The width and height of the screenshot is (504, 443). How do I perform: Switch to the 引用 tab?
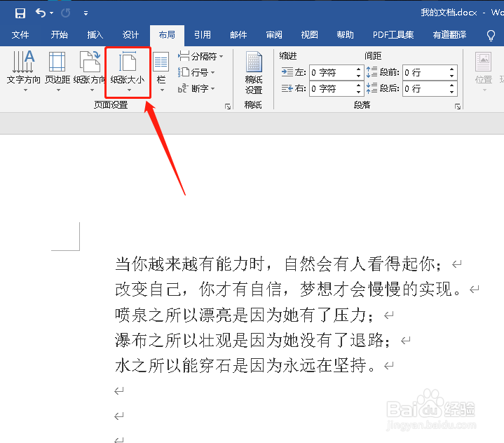click(203, 35)
